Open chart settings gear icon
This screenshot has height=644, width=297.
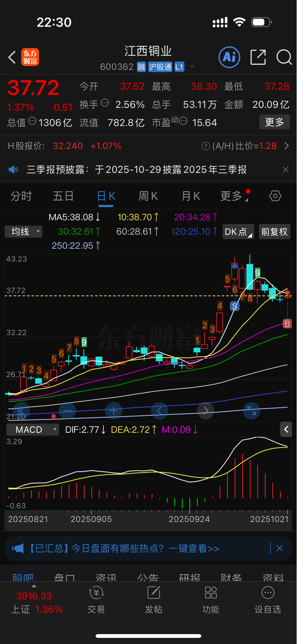point(275,196)
